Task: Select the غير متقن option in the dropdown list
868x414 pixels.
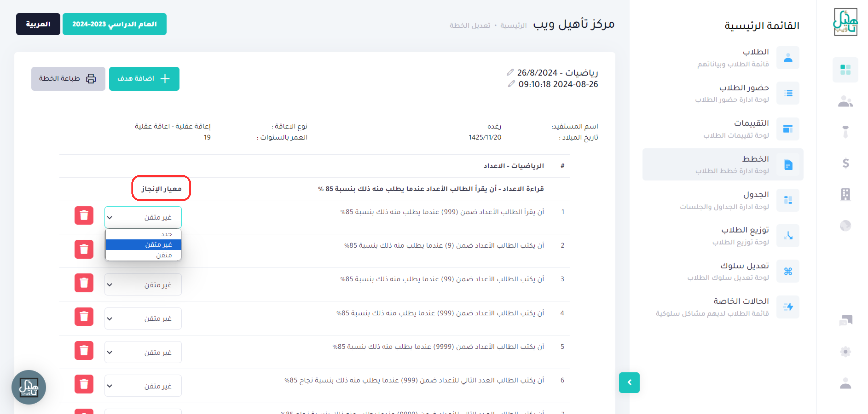Action: 143,245
